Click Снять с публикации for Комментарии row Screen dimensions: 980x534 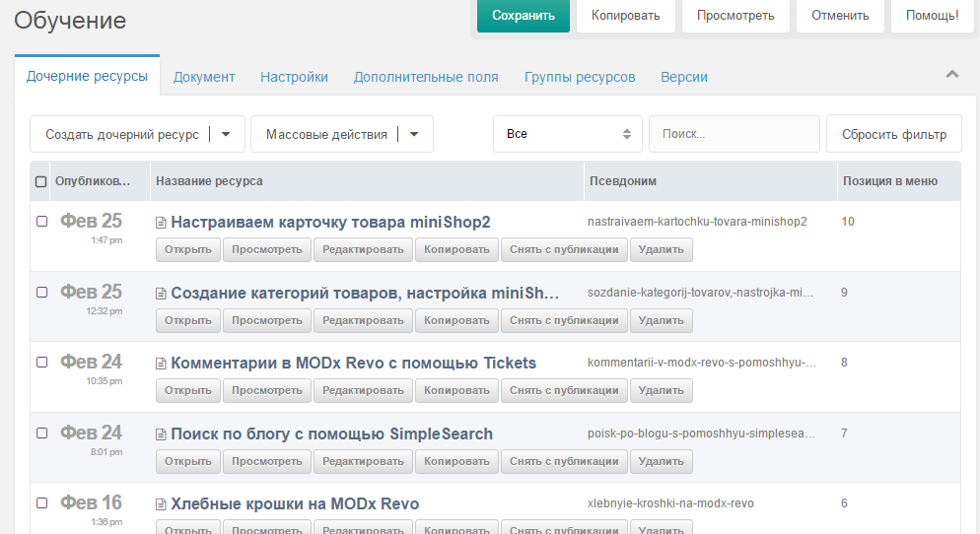[x=564, y=390]
